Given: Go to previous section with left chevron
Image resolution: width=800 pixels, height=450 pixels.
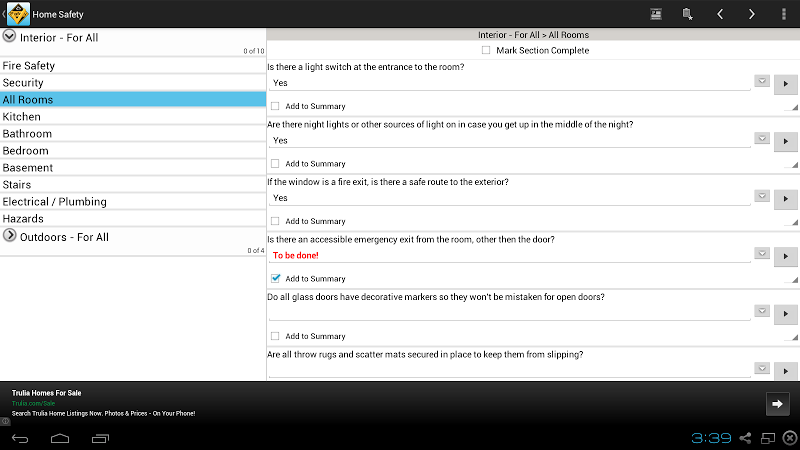Looking at the screenshot, I should tap(720, 14).
